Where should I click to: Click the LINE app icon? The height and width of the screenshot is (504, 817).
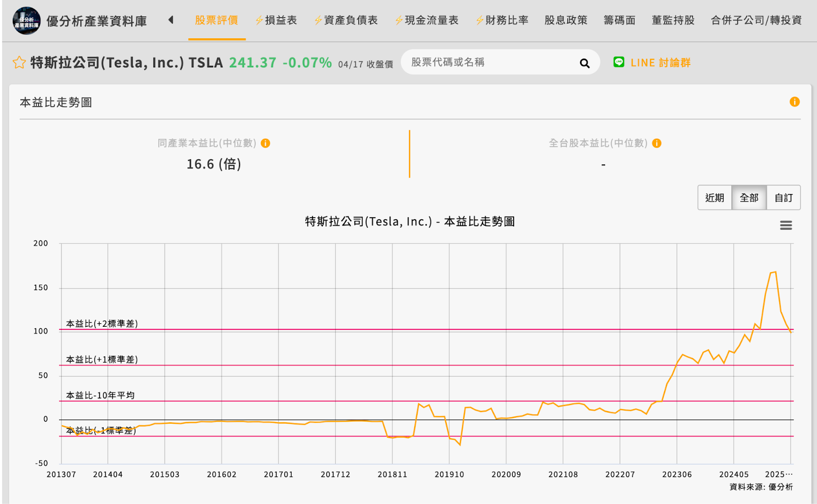click(x=619, y=62)
